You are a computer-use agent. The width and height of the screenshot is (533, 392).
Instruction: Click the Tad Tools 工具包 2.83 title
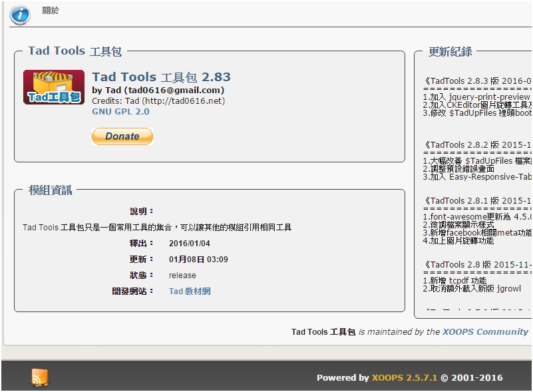point(161,77)
